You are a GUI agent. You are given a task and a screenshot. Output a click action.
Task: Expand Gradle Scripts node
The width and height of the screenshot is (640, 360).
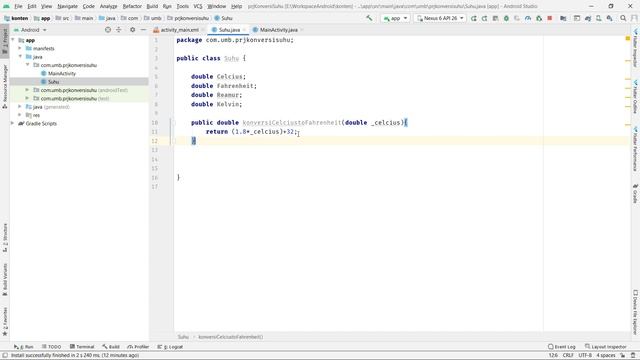tap(13, 123)
